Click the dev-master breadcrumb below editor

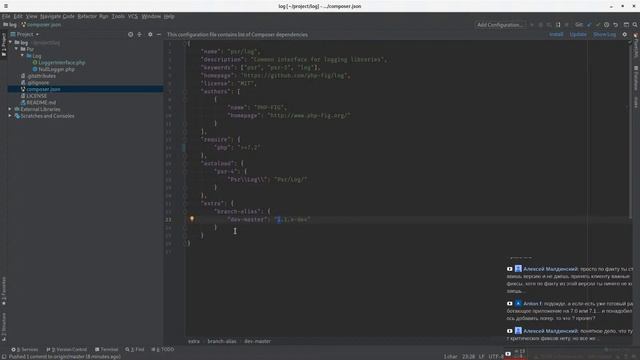[x=257, y=341]
